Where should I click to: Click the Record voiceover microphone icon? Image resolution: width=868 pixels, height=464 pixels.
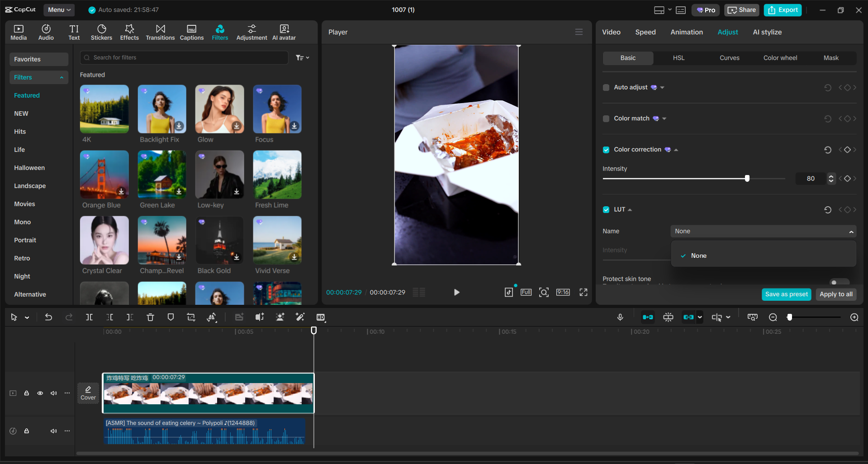(620, 317)
